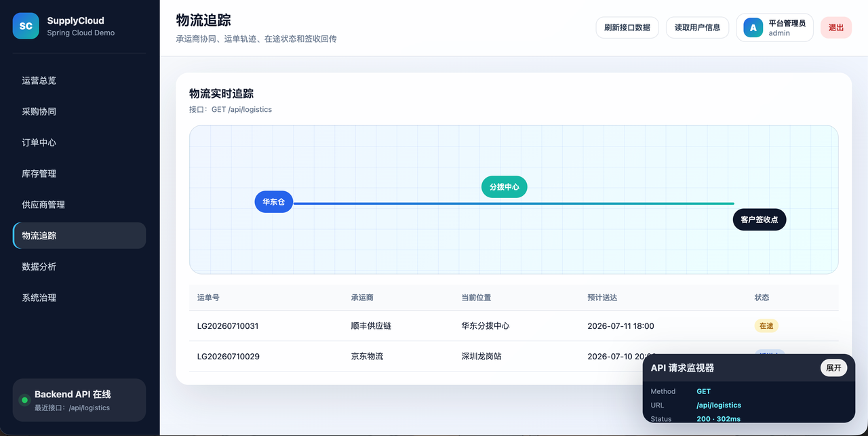The width and height of the screenshot is (868, 436).
Task: Select 库存管理 in the navigation
Action: 79,174
